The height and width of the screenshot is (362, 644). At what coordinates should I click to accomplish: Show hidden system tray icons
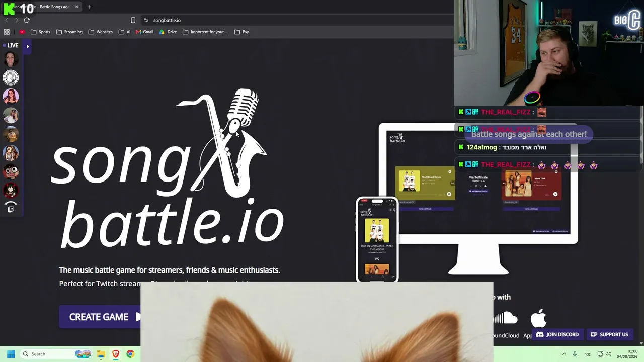(x=564, y=354)
